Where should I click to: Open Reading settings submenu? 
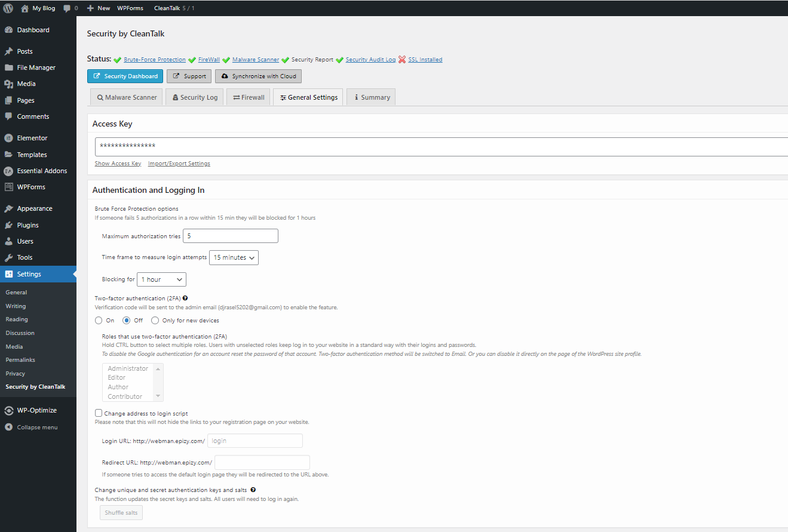(x=17, y=319)
